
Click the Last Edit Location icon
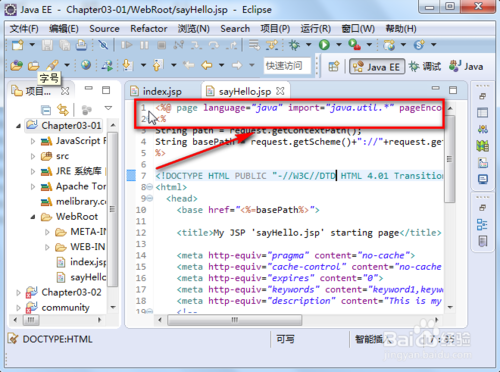[189, 65]
